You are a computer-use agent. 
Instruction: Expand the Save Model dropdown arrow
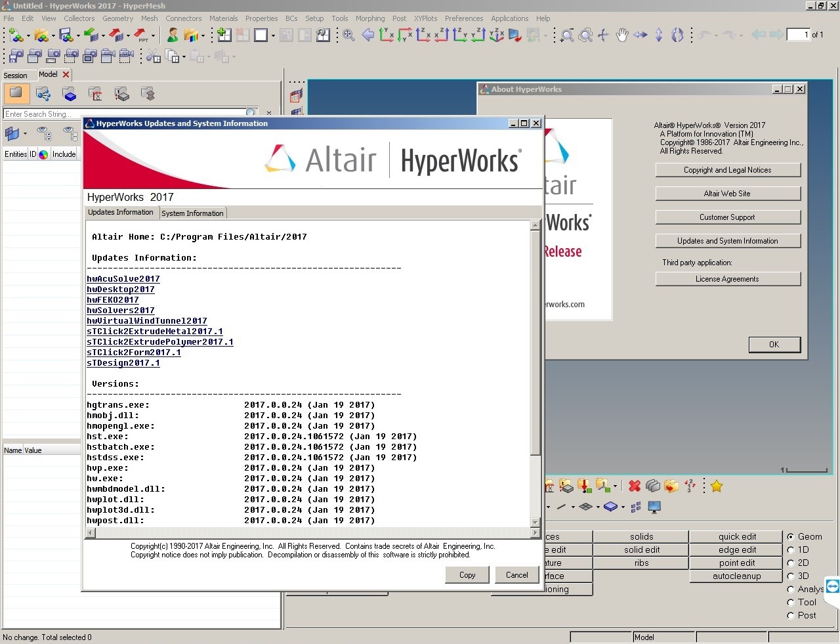[x=78, y=36]
